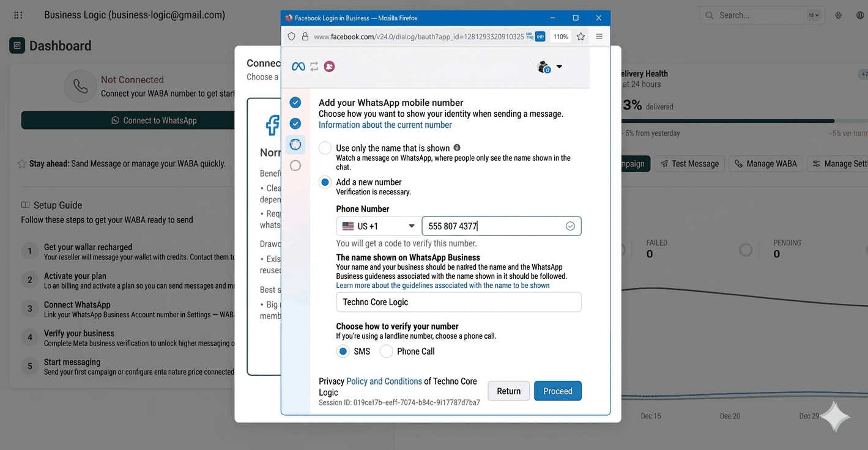This screenshot has height=450, width=868.
Task: Click the shield tracking protection icon in the URL bar
Action: 292,37
